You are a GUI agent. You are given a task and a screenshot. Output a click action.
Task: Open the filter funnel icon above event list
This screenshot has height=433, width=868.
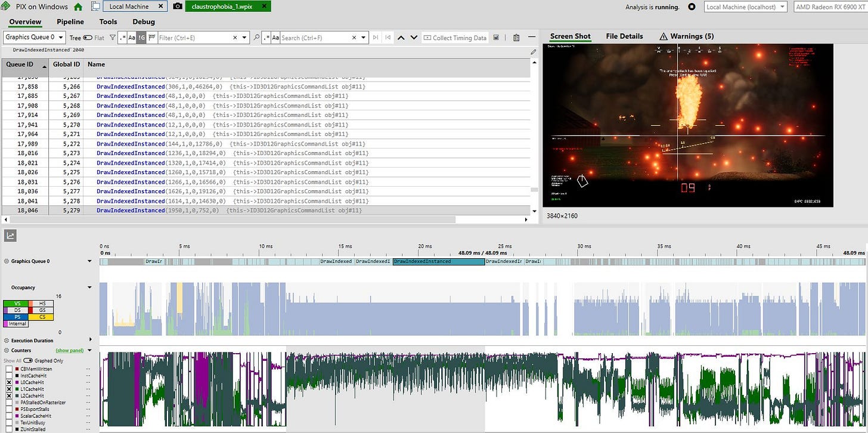(x=111, y=37)
